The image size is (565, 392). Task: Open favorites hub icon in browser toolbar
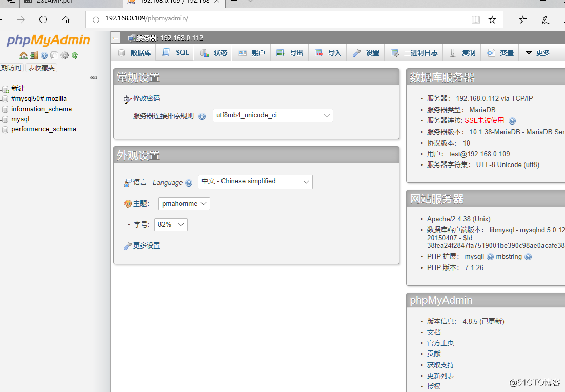tap(523, 19)
